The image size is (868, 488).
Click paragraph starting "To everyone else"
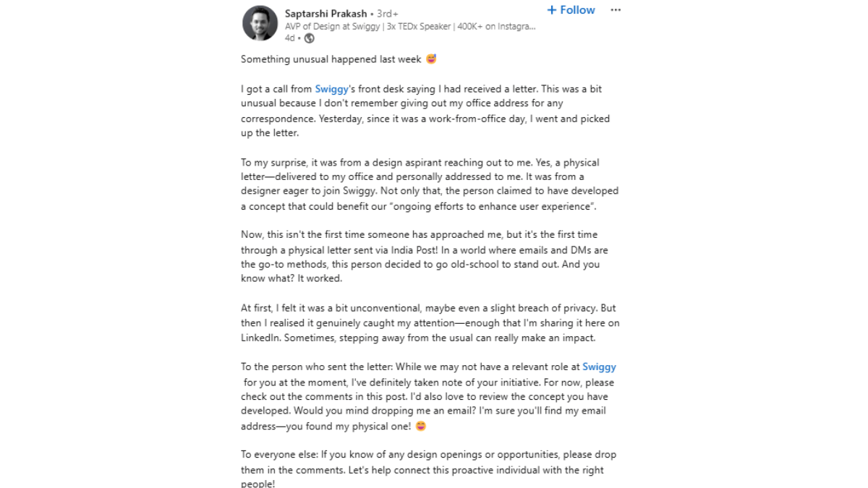coord(427,469)
